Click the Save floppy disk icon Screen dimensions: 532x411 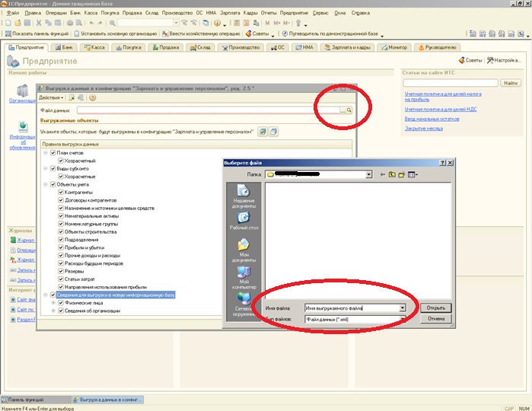[x=27, y=23]
